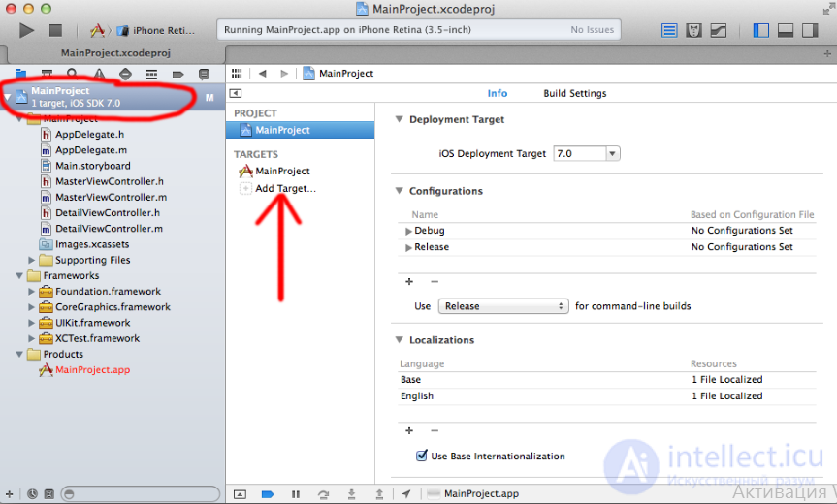The image size is (837, 504).
Task: Select the Standard editor view
Action: 669,30
